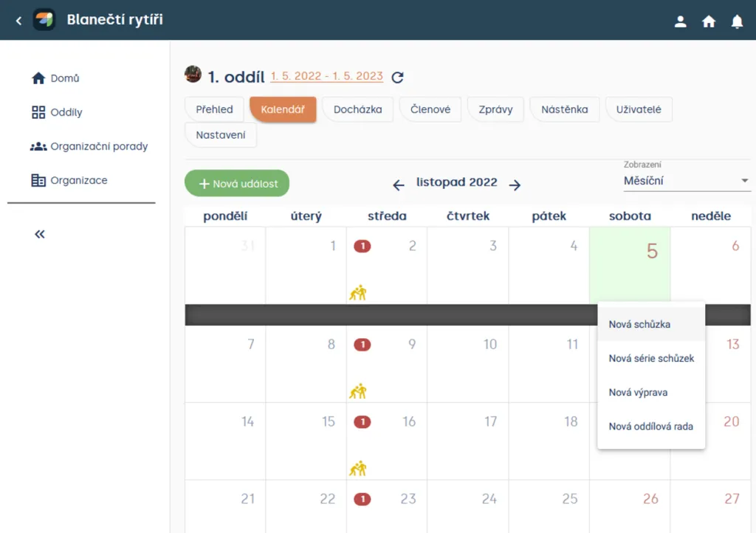
Task: Select Nová oddílová rada
Action: (x=651, y=427)
